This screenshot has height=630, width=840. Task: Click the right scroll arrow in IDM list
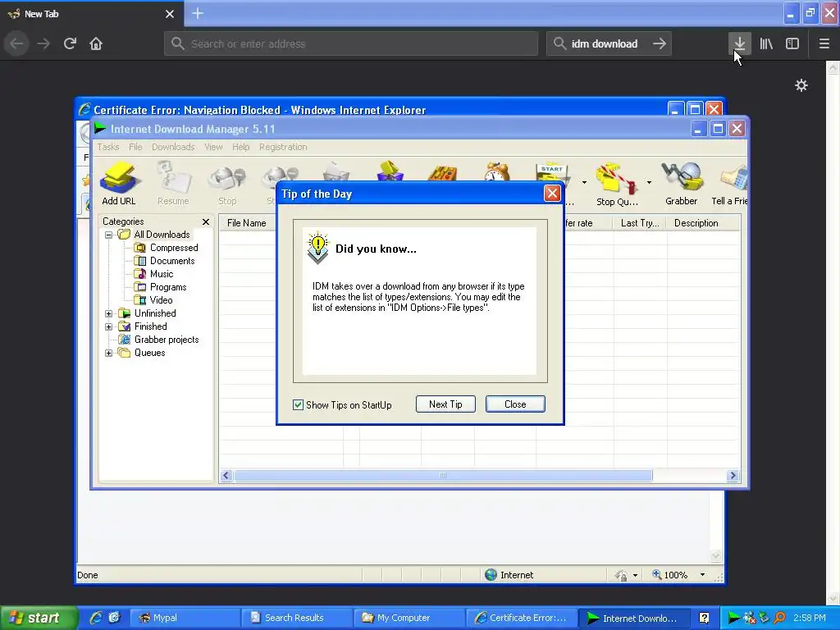coord(733,475)
